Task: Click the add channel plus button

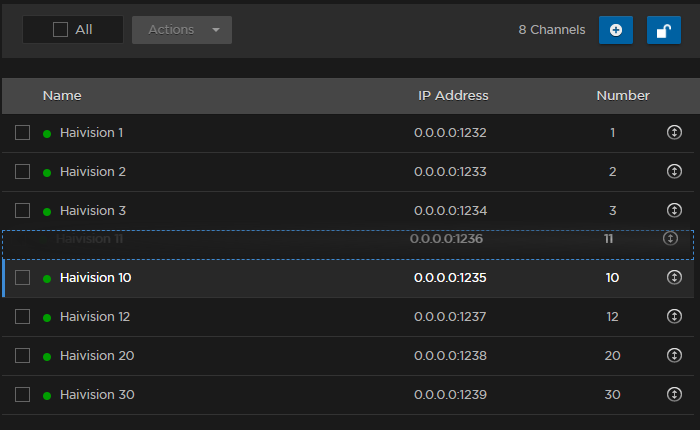Action: tap(615, 30)
